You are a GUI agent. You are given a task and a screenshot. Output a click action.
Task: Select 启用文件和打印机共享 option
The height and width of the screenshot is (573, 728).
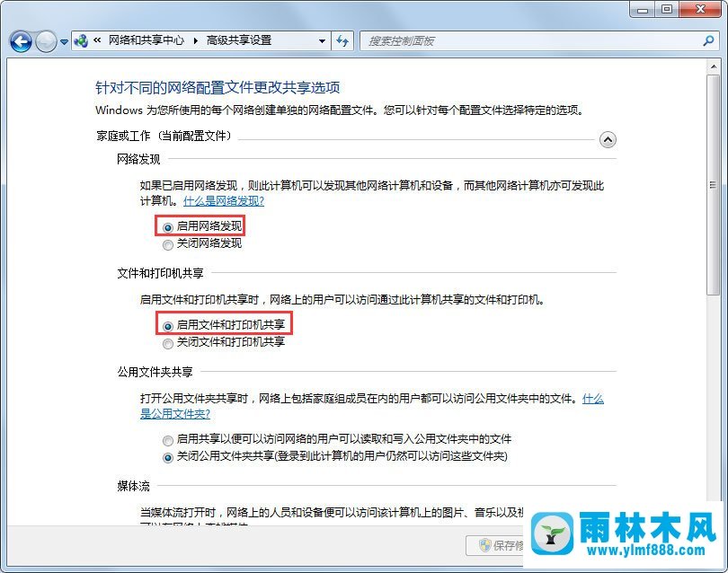(x=167, y=327)
